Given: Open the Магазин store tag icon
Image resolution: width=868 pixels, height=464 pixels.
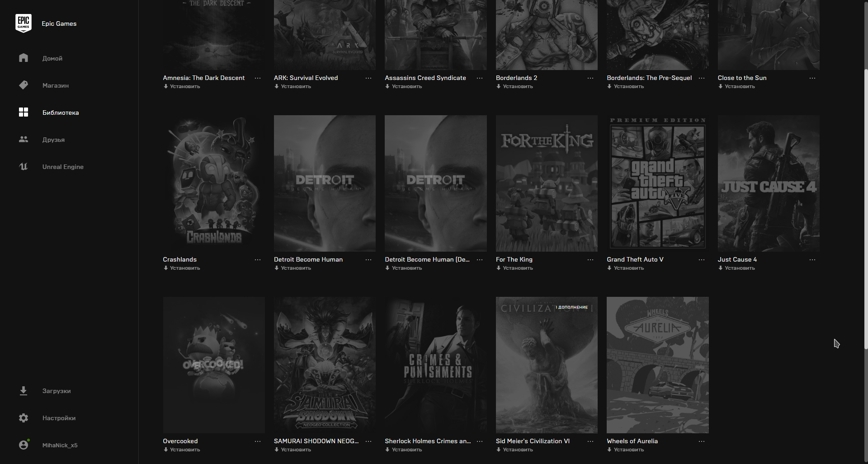Looking at the screenshot, I should click(x=24, y=85).
